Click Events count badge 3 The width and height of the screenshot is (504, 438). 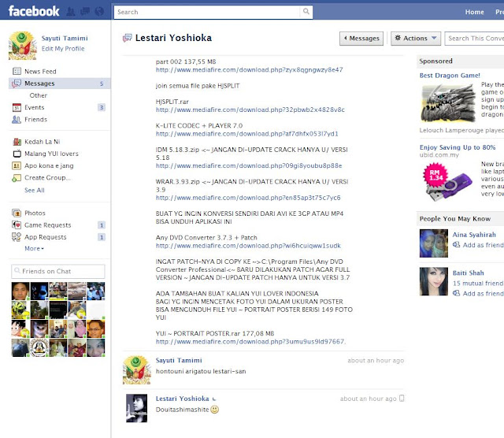(102, 107)
